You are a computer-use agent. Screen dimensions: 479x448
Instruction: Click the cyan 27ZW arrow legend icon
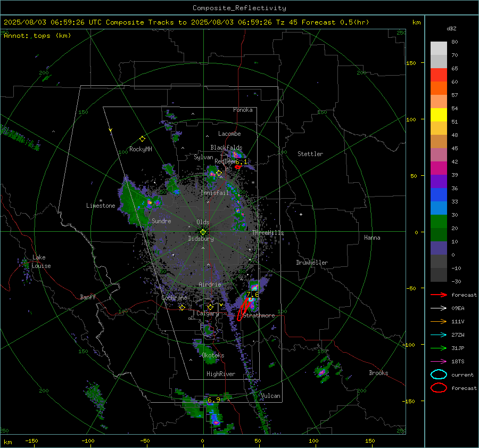(x=439, y=335)
